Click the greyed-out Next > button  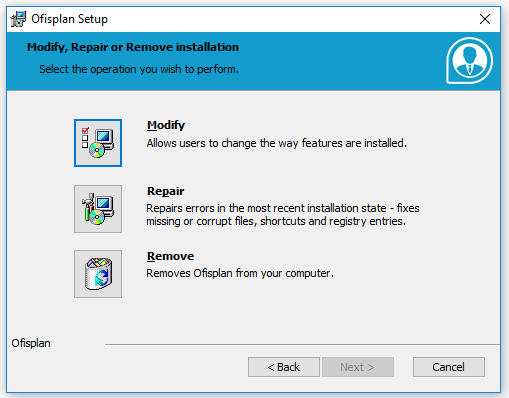(x=357, y=367)
